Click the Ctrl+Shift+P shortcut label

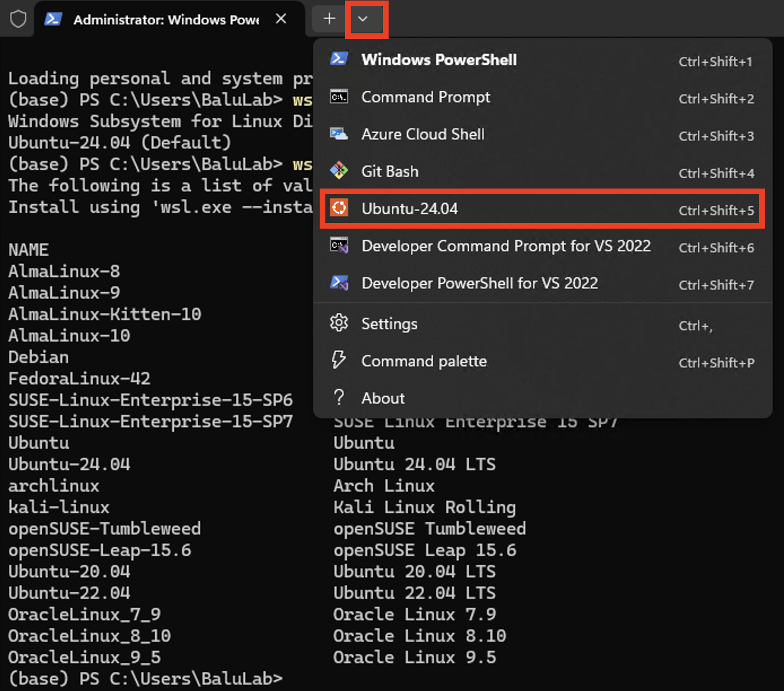716,363
